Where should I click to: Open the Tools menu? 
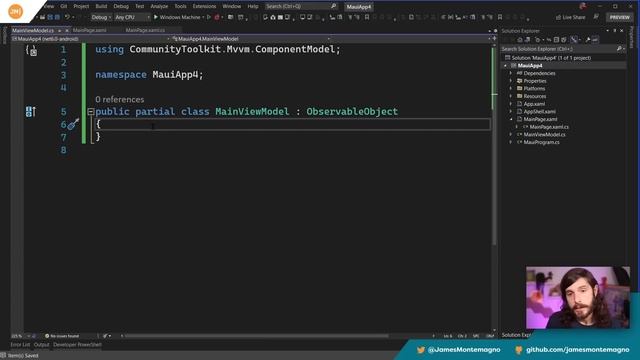click(180, 6)
